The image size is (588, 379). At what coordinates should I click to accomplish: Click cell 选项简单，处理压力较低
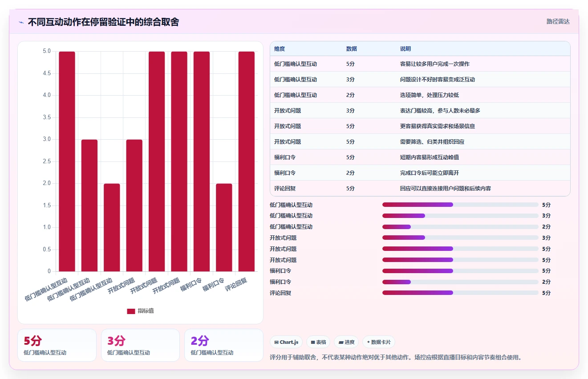430,95
